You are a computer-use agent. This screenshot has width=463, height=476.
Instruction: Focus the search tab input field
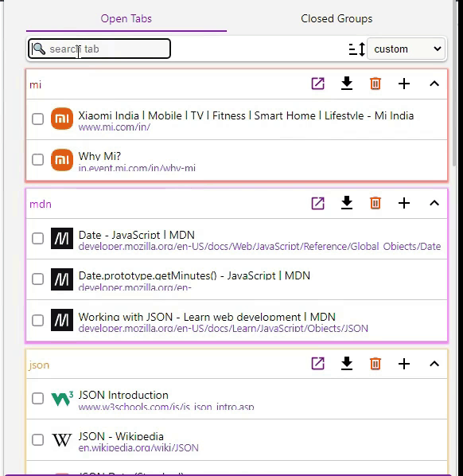[x=99, y=49]
